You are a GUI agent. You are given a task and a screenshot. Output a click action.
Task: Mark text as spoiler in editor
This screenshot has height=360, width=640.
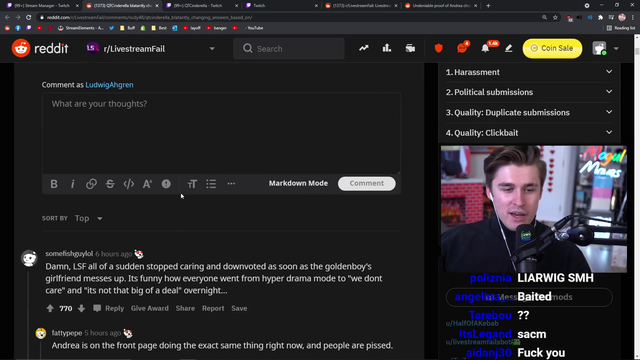[x=166, y=184]
